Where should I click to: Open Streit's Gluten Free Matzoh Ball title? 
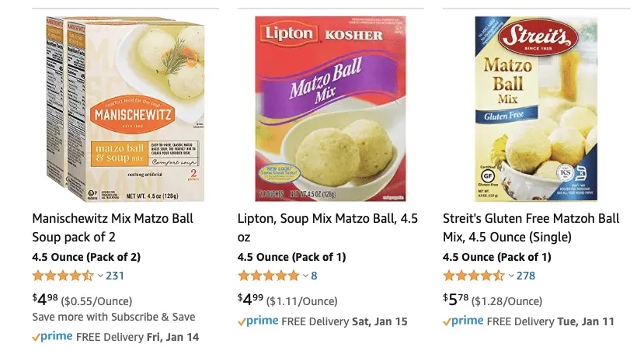pyautogui.click(x=528, y=227)
